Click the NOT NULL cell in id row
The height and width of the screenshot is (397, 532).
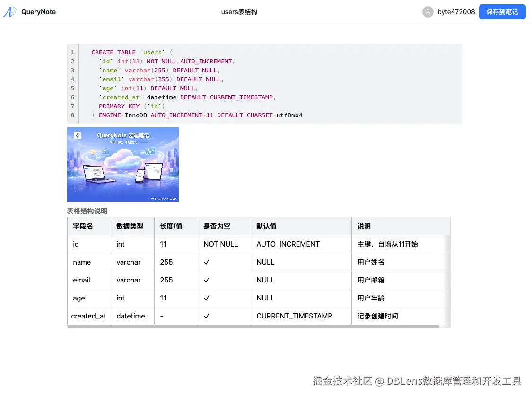point(224,244)
